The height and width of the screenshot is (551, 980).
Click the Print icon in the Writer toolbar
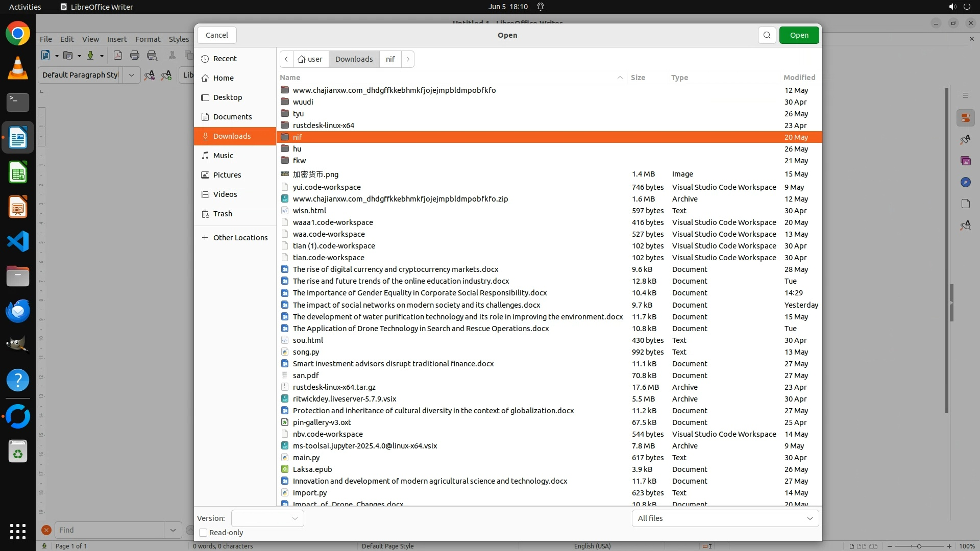[x=135, y=56]
